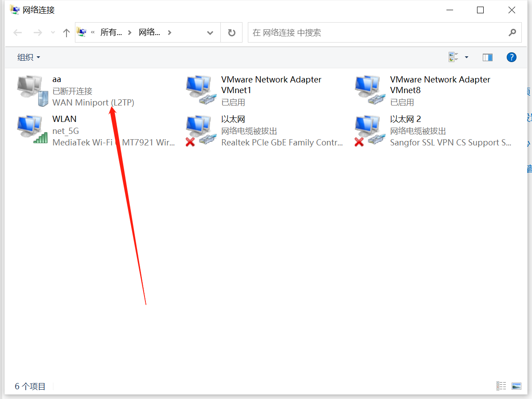The width and height of the screenshot is (532, 399).
Task: Switch to large icons view in status bar
Action: coord(516,386)
